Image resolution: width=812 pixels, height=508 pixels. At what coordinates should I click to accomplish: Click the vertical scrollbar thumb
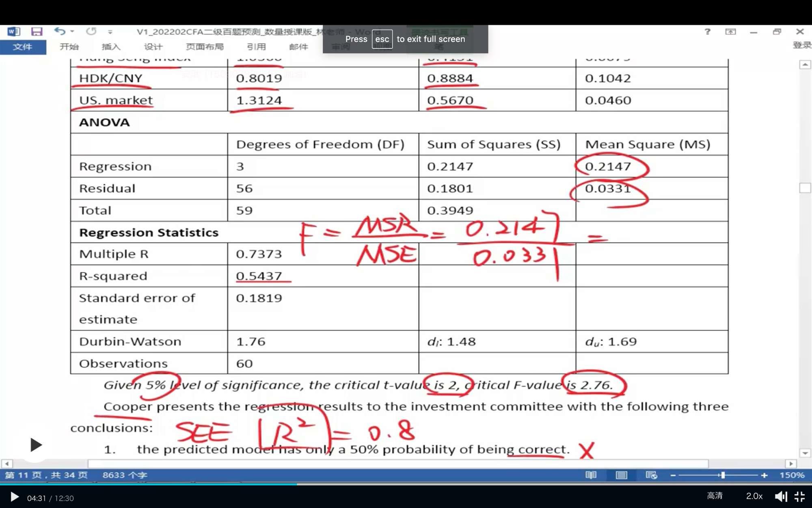[x=805, y=188]
